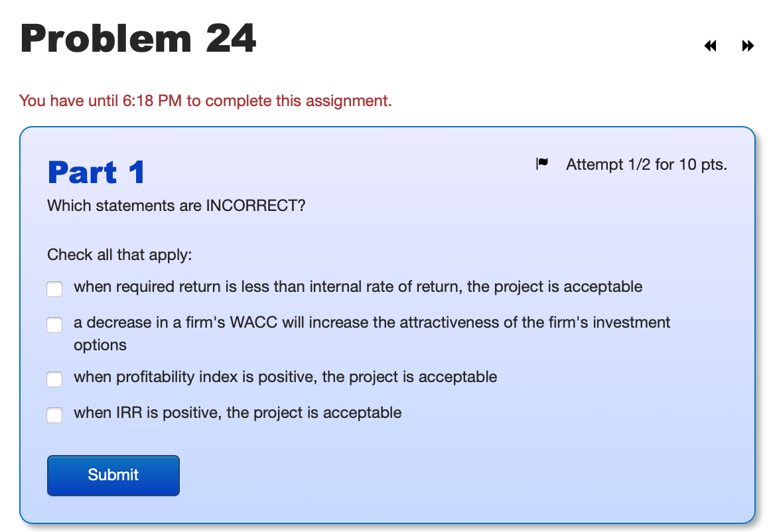
Task: Select the double-left rewind arrow
Action: point(710,45)
